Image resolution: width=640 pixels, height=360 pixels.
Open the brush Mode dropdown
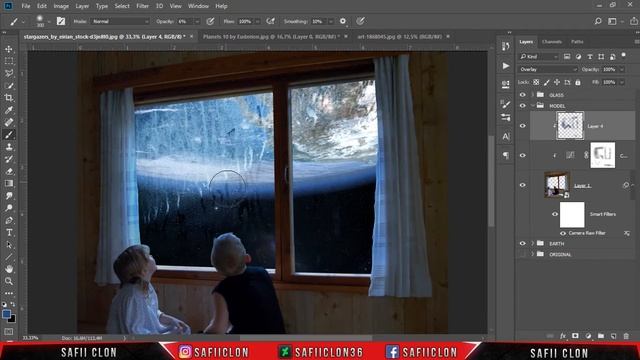120,21
